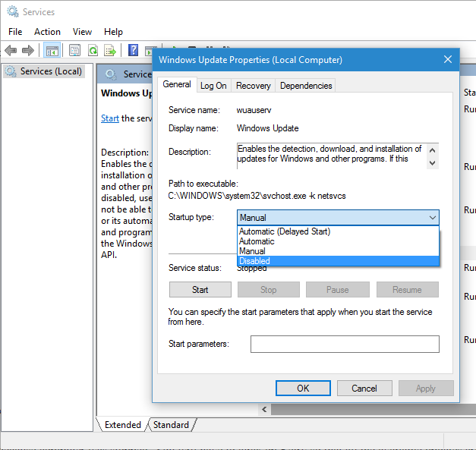Click the gear icon in Services pane header
This screenshot has height=450, width=476.
[x=111, y=74]
